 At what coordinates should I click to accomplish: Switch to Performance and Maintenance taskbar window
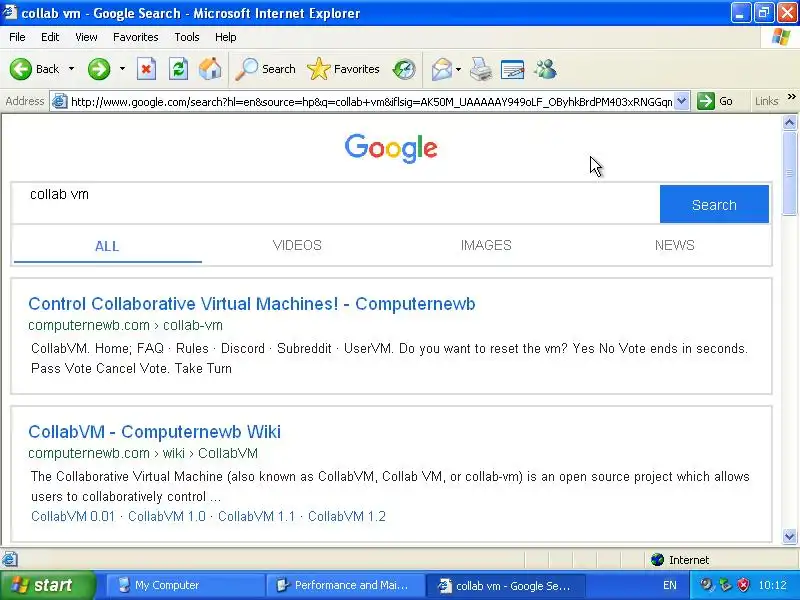tap(345, 585)
